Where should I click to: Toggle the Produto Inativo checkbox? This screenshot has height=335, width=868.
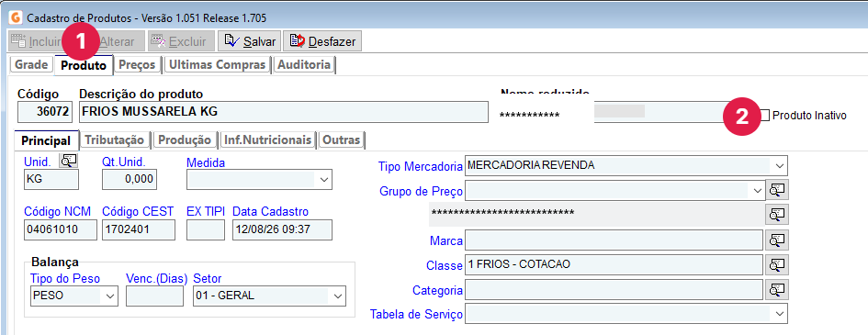point(764,115)
